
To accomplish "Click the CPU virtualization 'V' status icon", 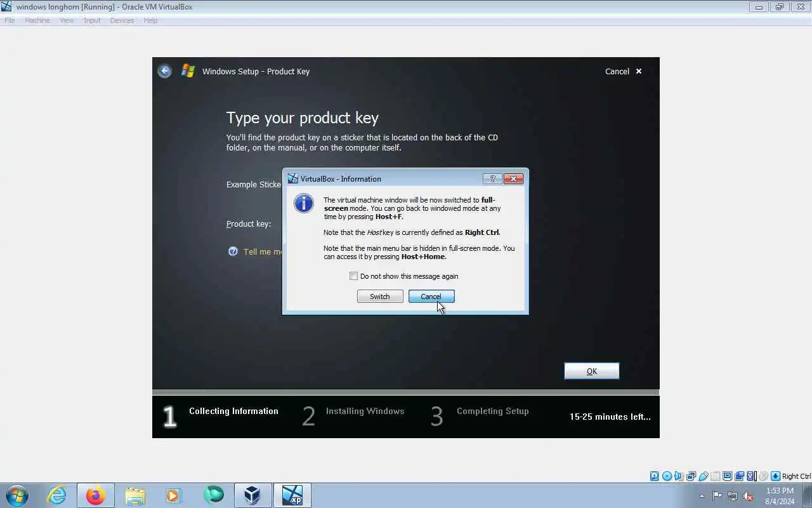I will click(x=751, y=476).
